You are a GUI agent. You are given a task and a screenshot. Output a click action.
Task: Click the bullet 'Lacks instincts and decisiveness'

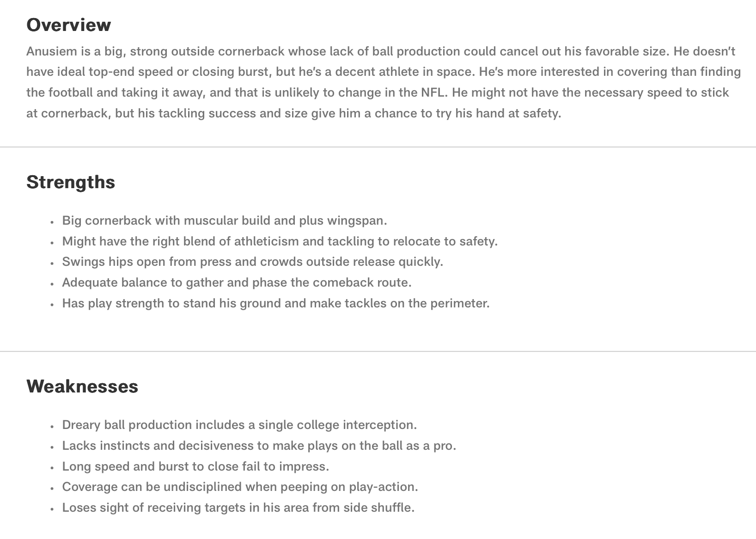(259, 446)
